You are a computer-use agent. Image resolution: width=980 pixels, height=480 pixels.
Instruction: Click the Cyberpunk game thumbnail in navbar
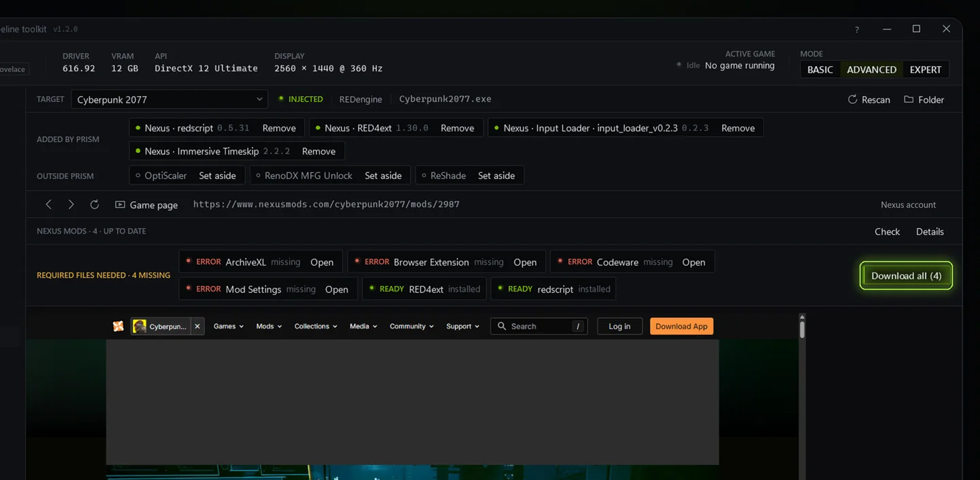click(140, 326)
